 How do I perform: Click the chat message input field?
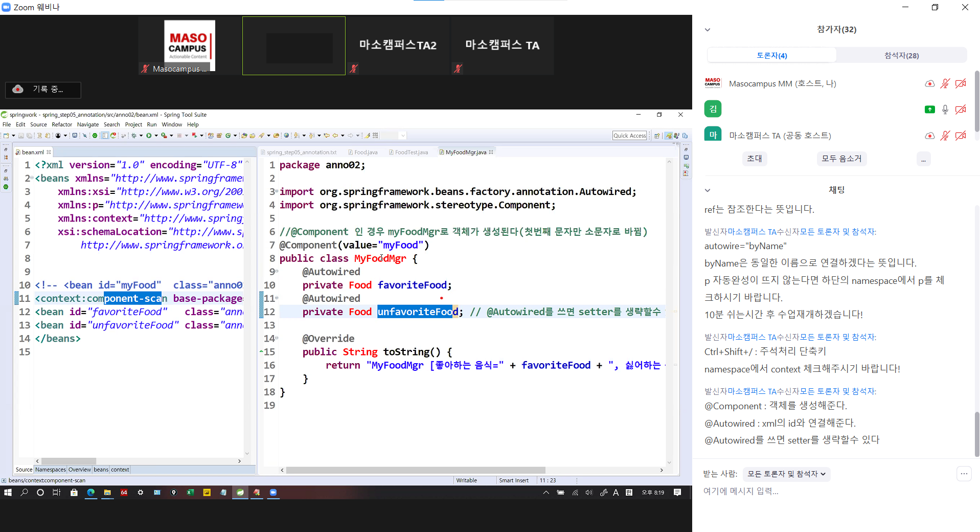(818, 491)
